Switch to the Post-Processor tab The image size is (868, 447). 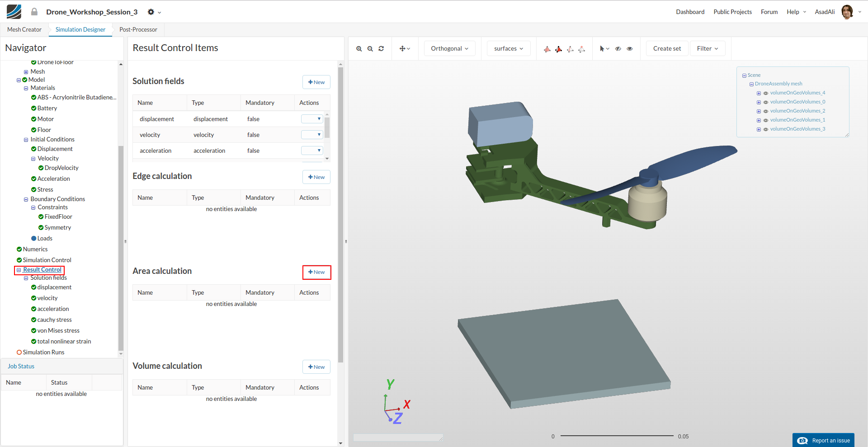point(138,30)
